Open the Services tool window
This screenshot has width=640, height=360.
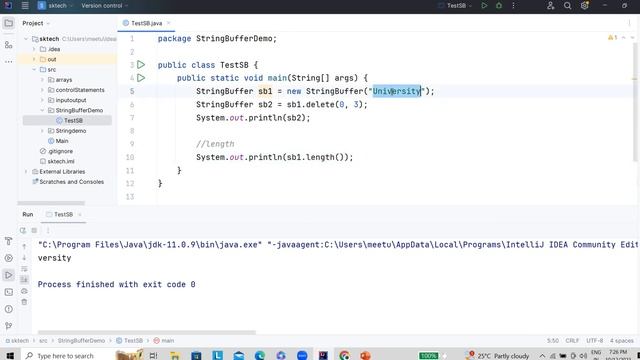pos(9,258)
